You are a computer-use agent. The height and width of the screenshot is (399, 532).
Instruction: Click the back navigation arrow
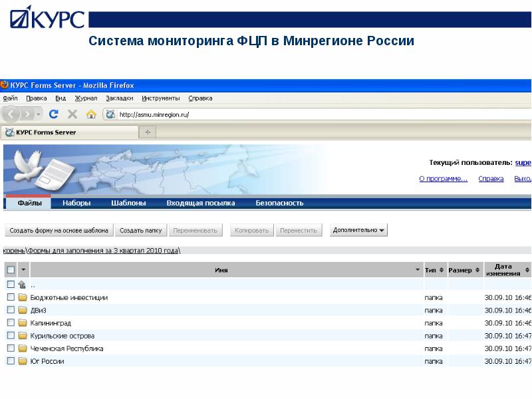9,113
